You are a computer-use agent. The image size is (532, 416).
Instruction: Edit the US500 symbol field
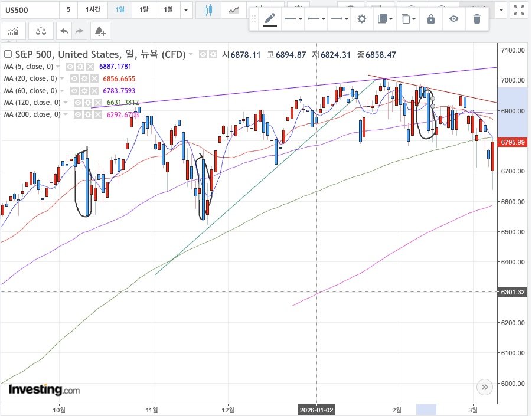pos(30,10)
